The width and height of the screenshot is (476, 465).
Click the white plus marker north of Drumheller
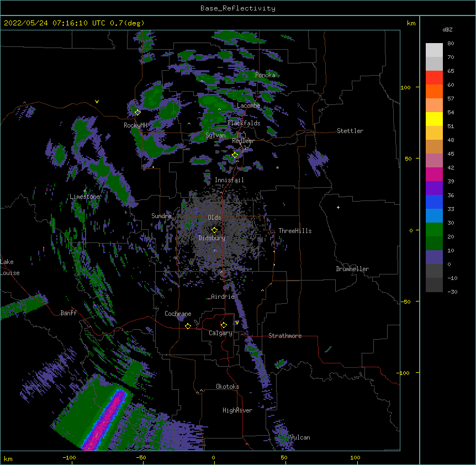tap(338, 207)
